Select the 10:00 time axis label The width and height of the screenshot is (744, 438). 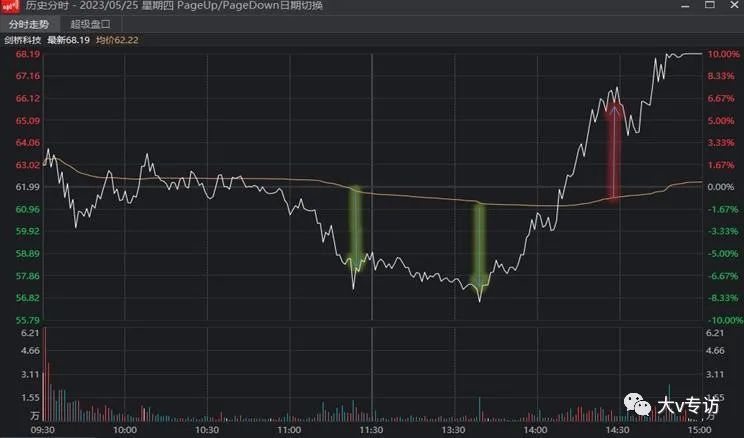(x=125, y=431)
